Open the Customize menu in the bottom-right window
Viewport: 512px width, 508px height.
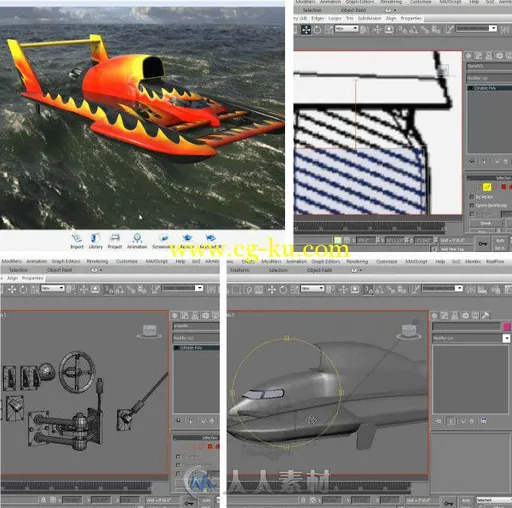pyautogui.click(x=387, y=262)
